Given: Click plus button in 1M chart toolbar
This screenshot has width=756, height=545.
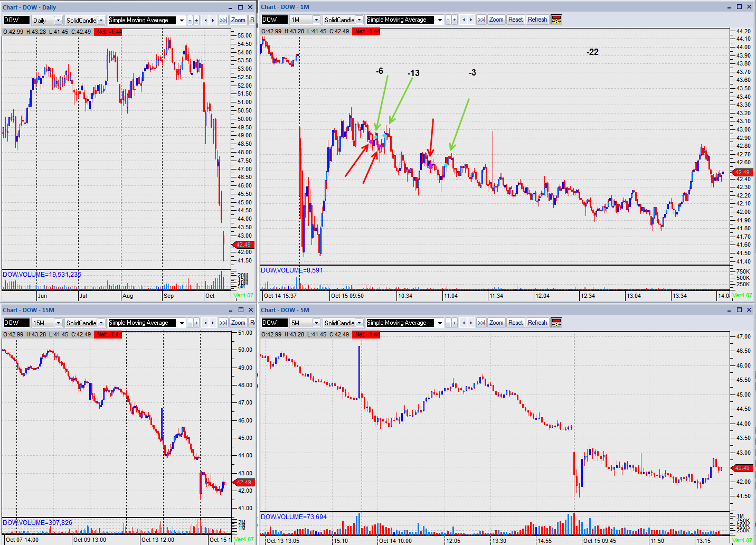Looking at the screenshot, I should coord(455,20).
